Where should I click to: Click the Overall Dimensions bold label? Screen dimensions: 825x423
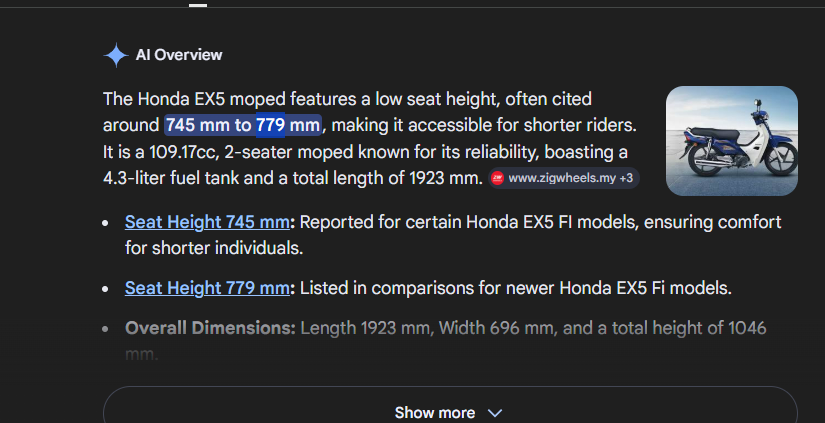point(210,328)
